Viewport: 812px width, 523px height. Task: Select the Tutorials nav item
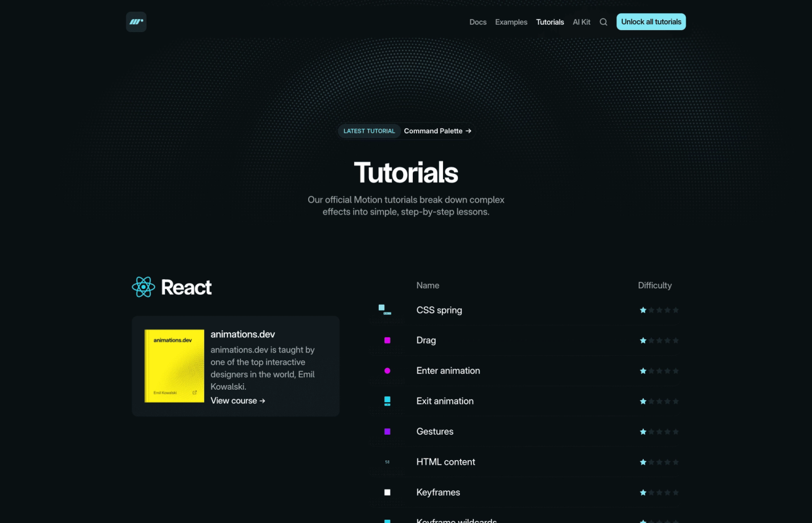tap(550, 22)
